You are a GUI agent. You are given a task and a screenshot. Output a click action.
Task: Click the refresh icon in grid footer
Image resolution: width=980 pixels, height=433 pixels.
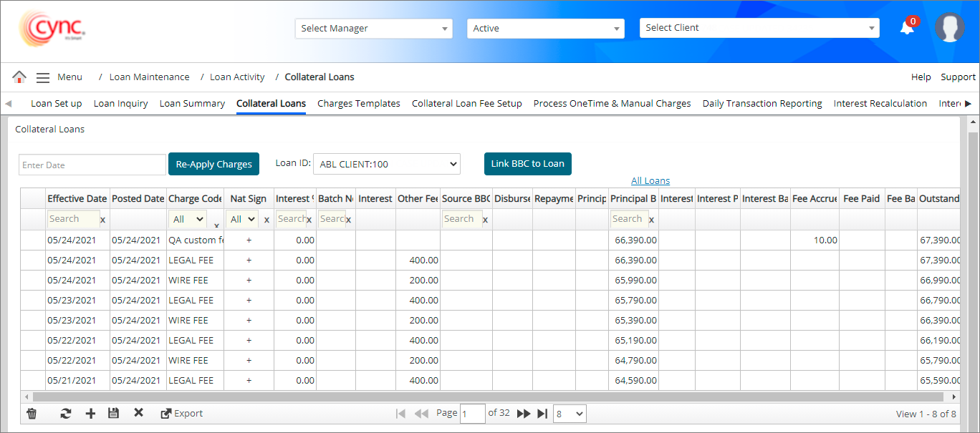tap(65, 413)
